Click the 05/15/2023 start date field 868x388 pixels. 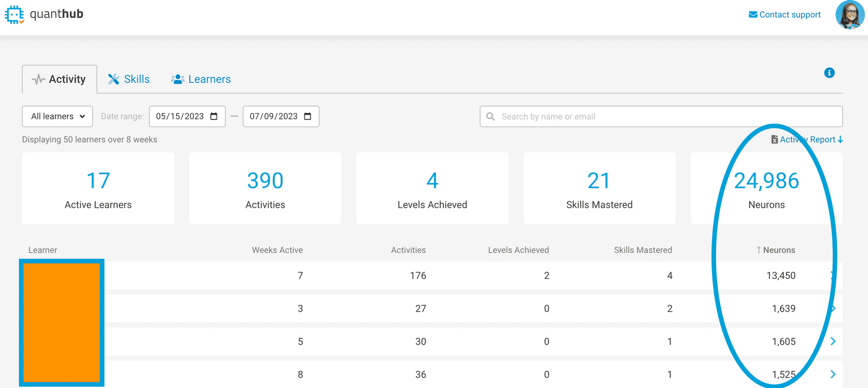tap(180, 116)
